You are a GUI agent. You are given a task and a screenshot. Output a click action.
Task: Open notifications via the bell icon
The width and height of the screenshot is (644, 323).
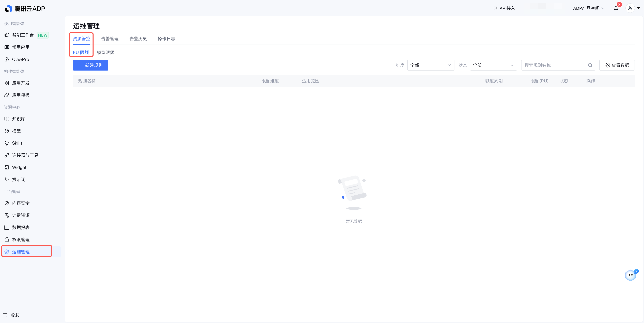click(x=616, y=8)
